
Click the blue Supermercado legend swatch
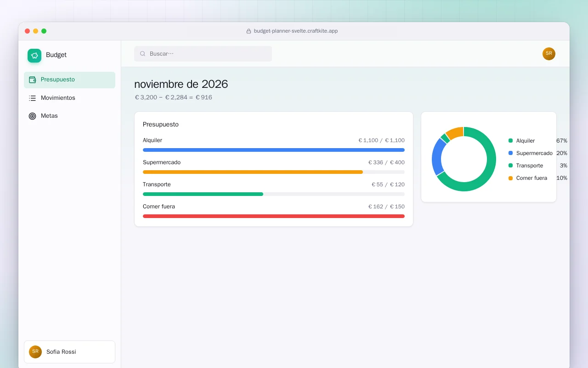(x=510, y=153)
